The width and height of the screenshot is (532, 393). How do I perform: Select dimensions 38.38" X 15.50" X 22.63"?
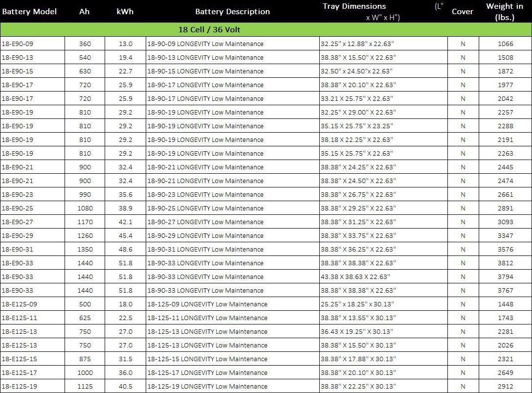[358, 57]
